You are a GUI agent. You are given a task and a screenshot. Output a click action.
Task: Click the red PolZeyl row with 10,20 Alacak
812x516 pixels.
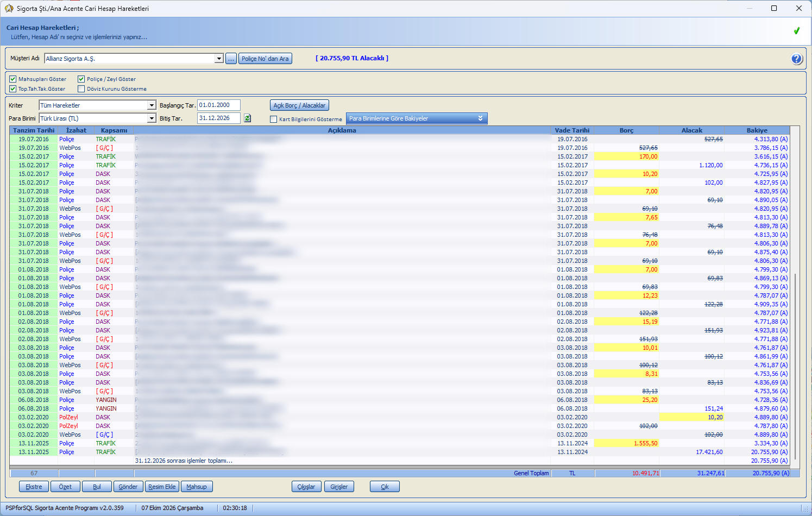[x=399, y=417]
